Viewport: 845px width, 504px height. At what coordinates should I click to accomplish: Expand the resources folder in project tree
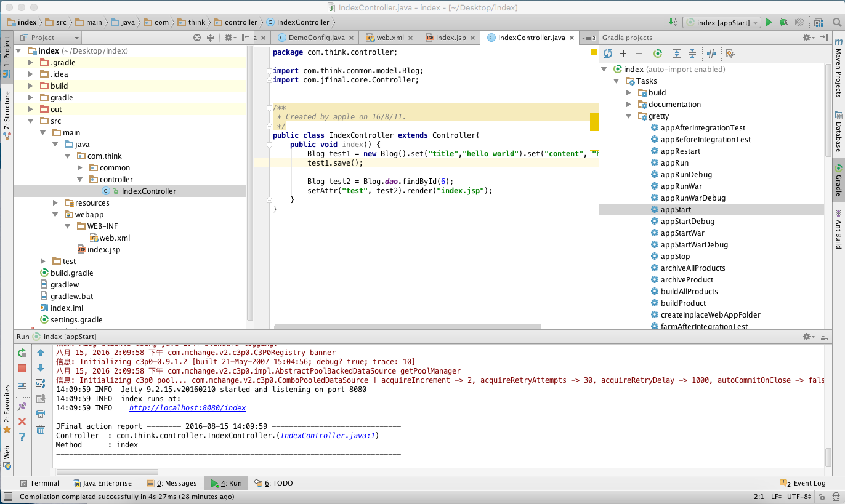point(56,203)
